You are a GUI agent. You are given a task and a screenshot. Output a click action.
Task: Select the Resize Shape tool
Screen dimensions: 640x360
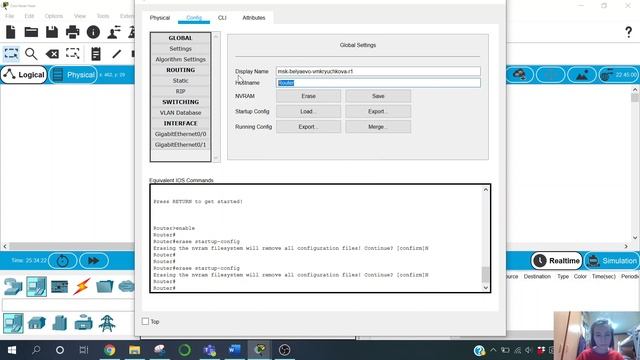click(73, 53)
